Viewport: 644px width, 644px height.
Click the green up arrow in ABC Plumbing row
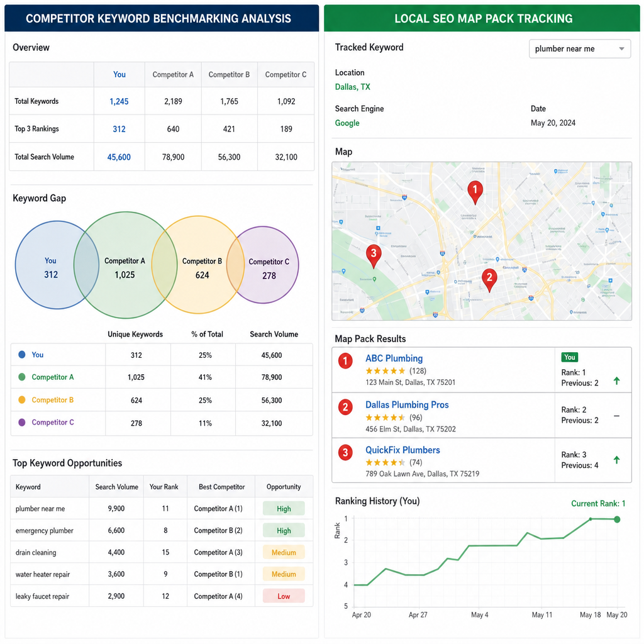pyautogui.click(x=616, y=380)
